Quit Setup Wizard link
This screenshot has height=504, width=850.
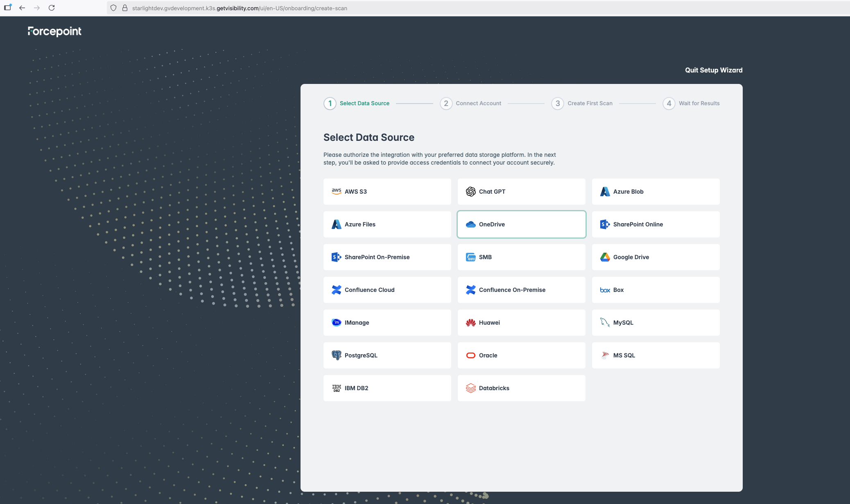[x=713, y=70]
